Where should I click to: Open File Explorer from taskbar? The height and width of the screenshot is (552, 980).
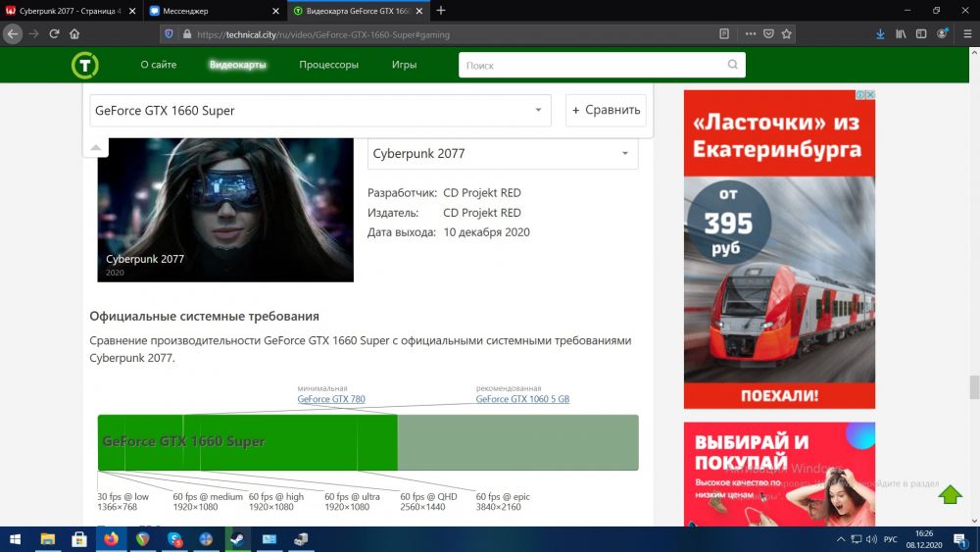pyautogui.click(x=47, y=539)
